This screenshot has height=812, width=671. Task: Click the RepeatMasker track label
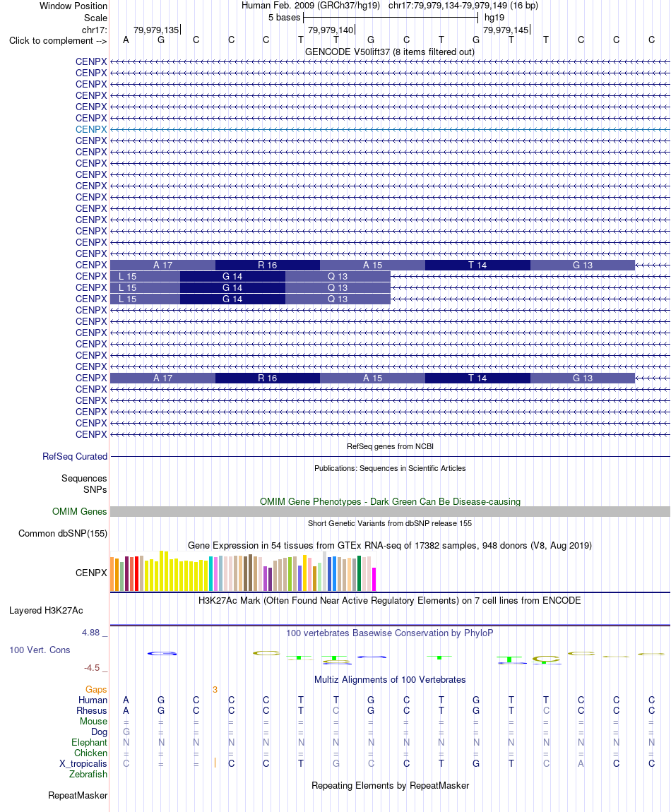click(78, 795)
